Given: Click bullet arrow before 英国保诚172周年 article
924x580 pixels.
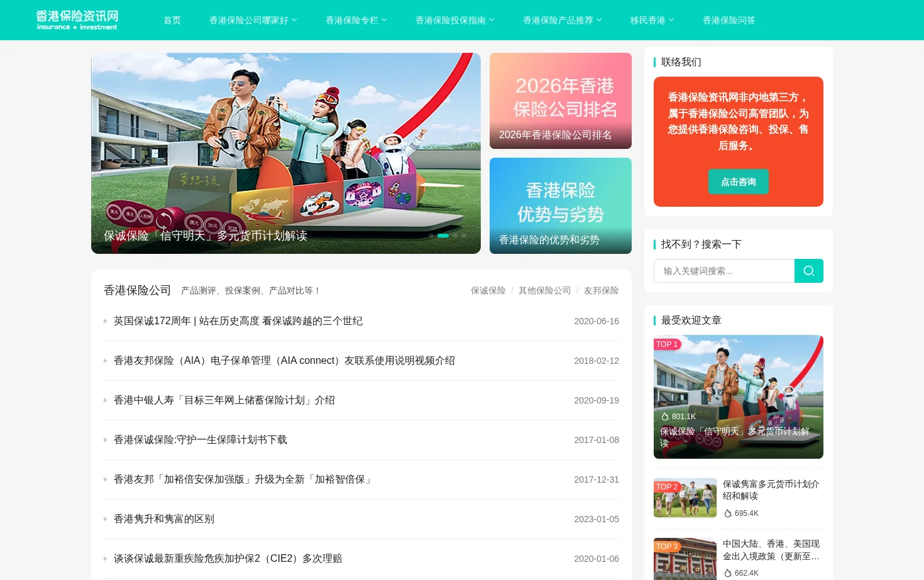Looking at the screenshot, I should tap(106, 321).
